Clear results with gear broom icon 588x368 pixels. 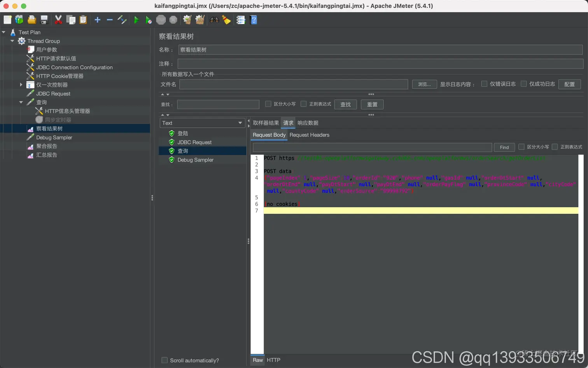(187, 19)
